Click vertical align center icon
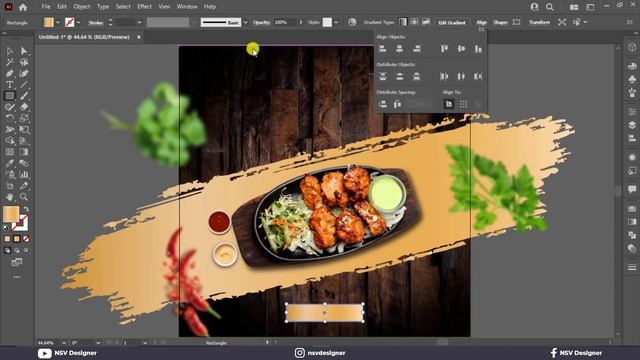The image size is (640, 360). [x=461, y=49]
